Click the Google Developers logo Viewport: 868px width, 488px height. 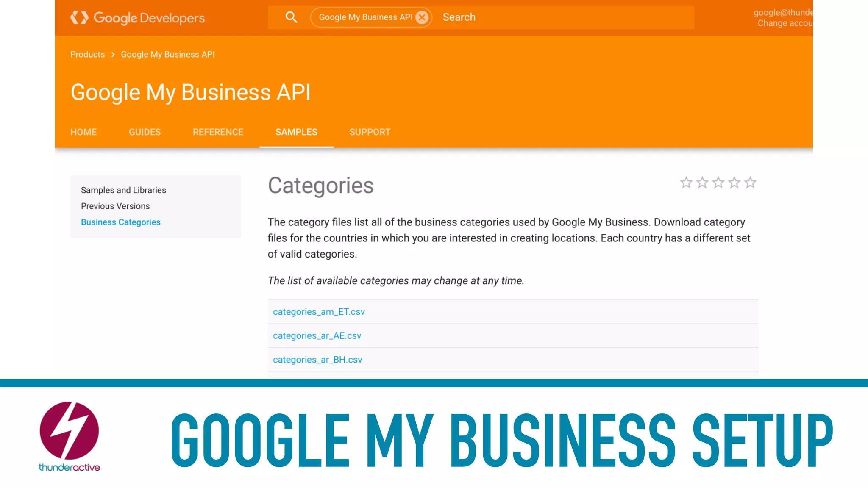(137, 18)
